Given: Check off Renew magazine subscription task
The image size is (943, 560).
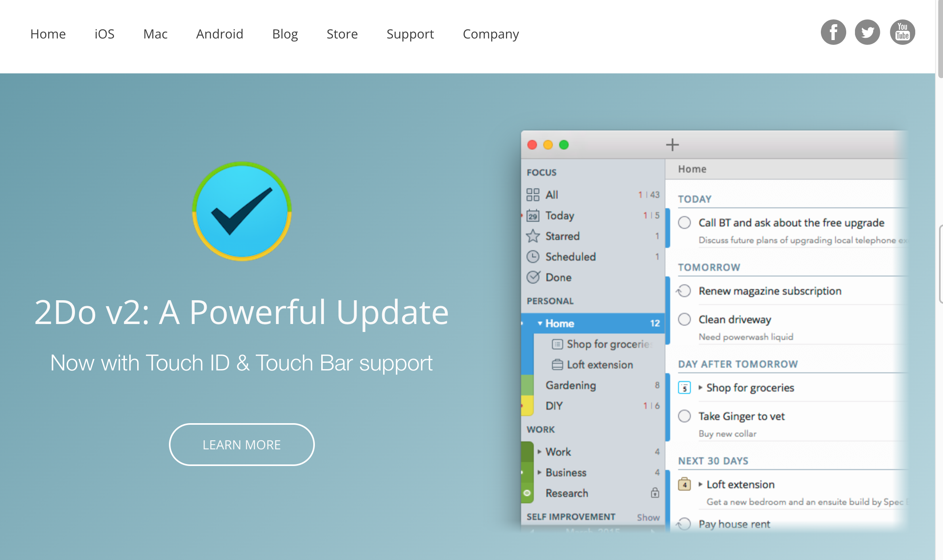Looking at the screenshot, I should pyautogui.click(x=684, y=291).
